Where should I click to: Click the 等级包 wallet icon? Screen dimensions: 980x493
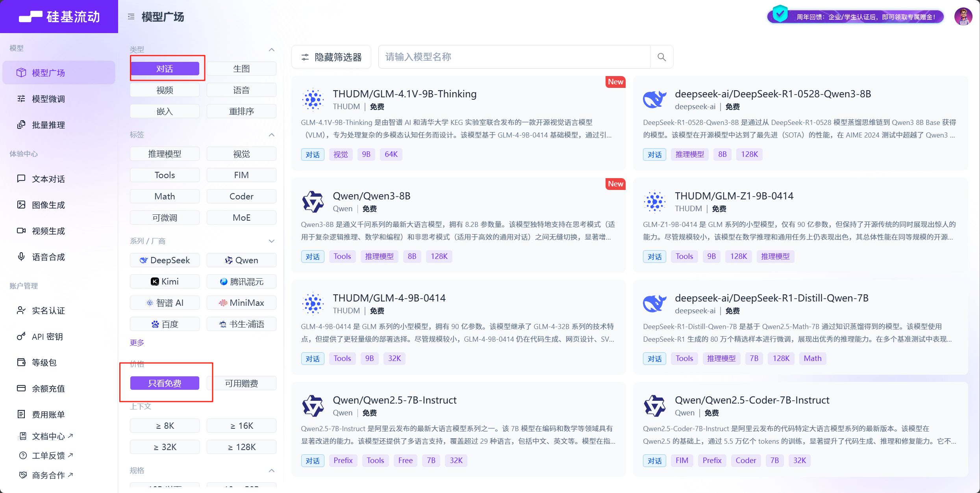click(21, 362)
